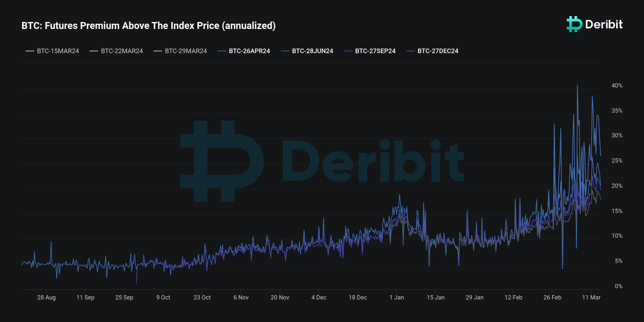The width and height of the screenshot is (644, 322).
Task: Click the 40% label on the y-axis
Action: pyautogui.click(x=617, y=86)
